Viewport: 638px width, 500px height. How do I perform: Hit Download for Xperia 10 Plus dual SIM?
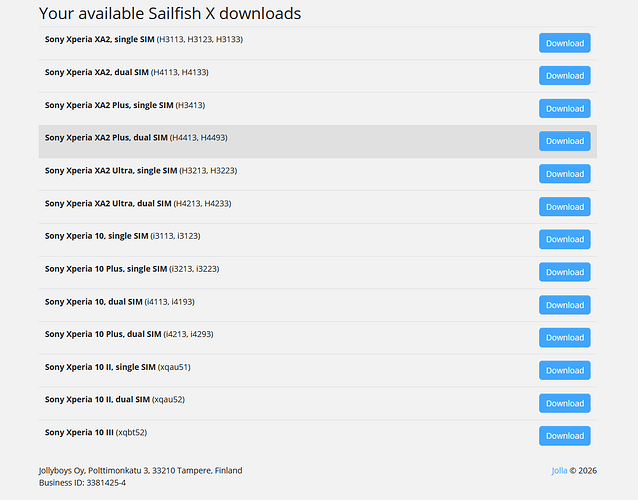(x=564, y=337)
